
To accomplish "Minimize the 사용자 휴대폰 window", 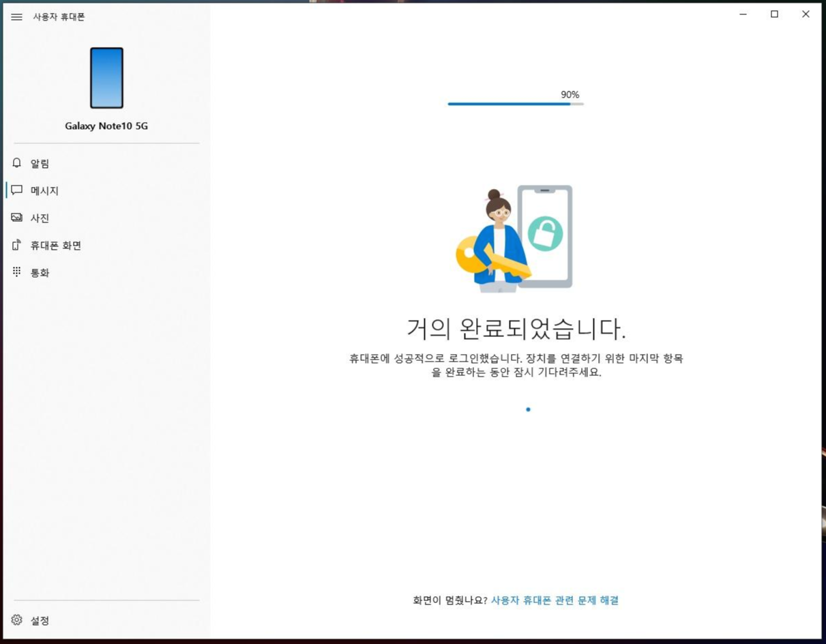I will tap(743, 14).
